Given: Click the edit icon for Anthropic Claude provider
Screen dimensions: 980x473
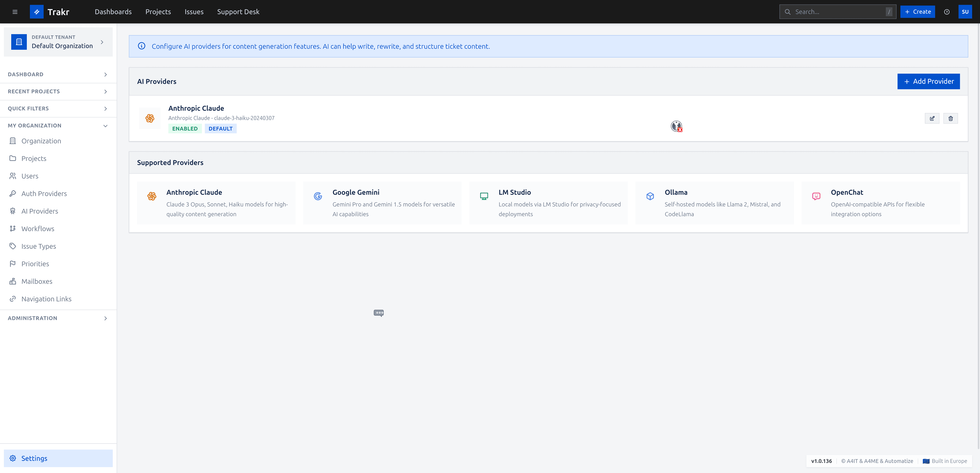Looking at the screenshot, I should coord(932,118).
